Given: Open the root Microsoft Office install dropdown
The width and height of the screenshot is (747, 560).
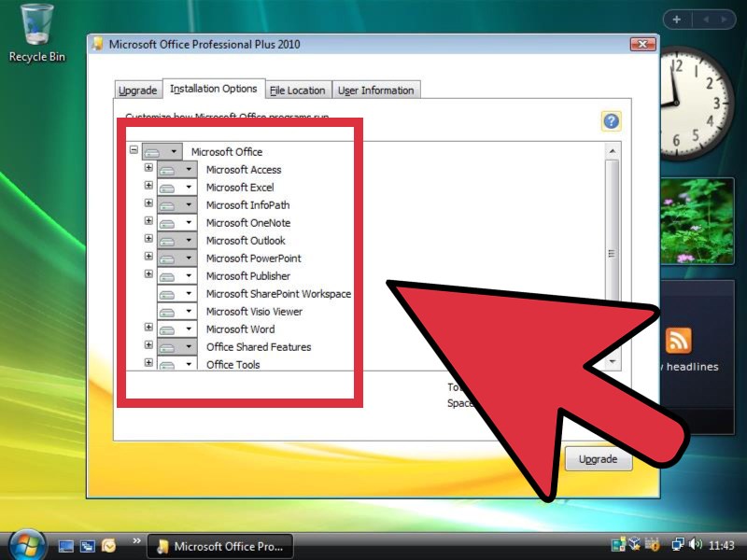Looking at the screenshot, I should click(x=162, y=152).
